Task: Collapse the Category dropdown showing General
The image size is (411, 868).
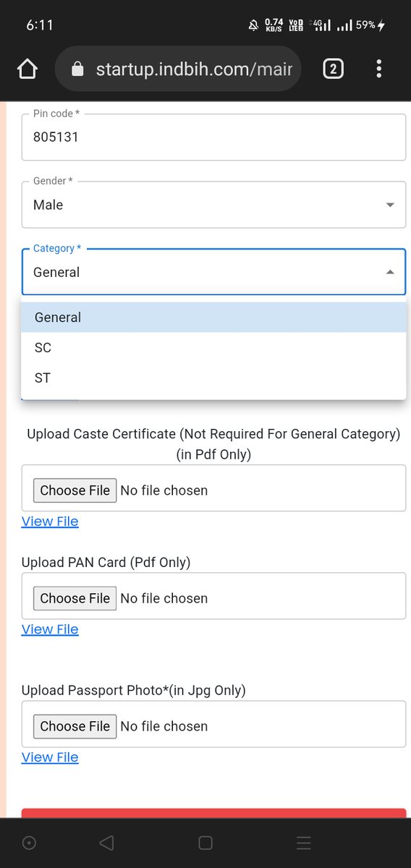Action: pyautogui.click(x=213, y=272)
